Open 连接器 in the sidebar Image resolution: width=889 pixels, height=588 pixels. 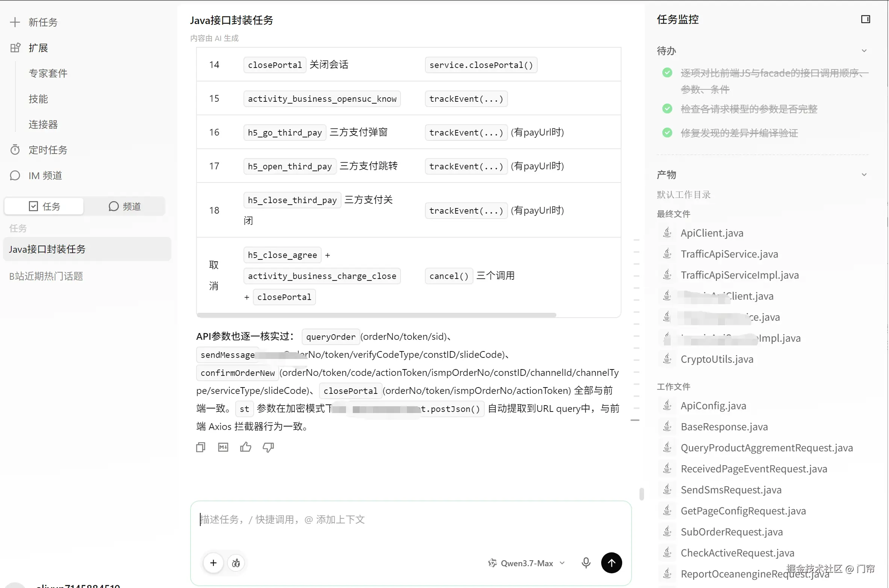[43, 124]
